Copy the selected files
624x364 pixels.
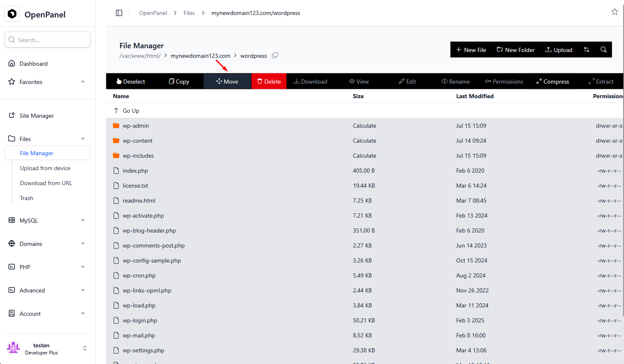pos(179,82)
